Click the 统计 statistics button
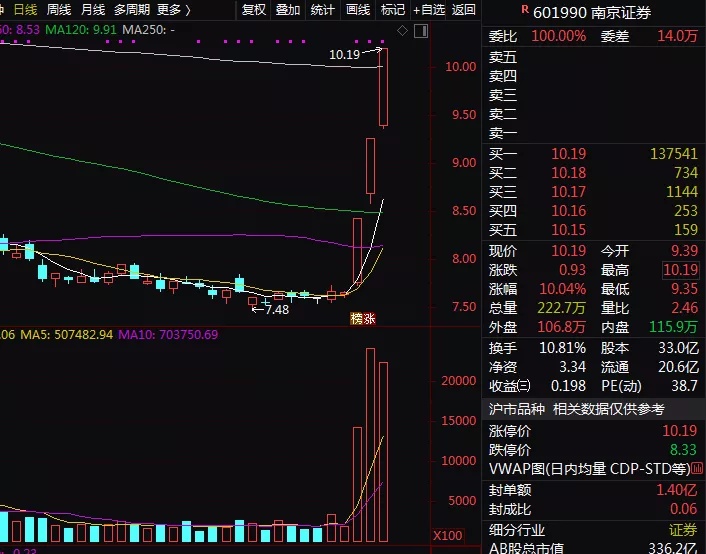 322,9
